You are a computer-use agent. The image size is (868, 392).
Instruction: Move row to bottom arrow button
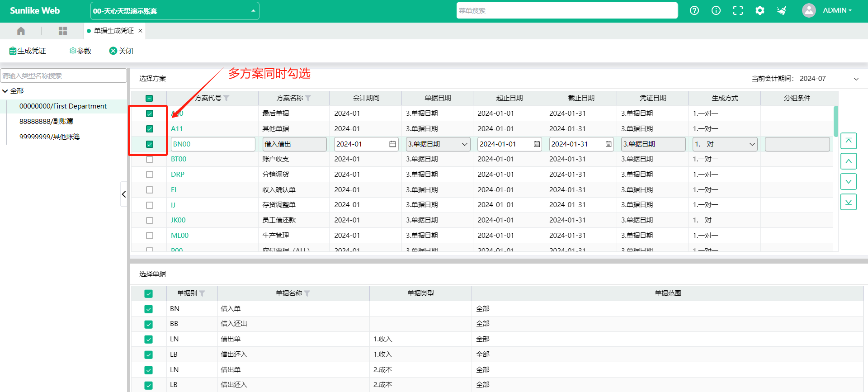[849, 202]
